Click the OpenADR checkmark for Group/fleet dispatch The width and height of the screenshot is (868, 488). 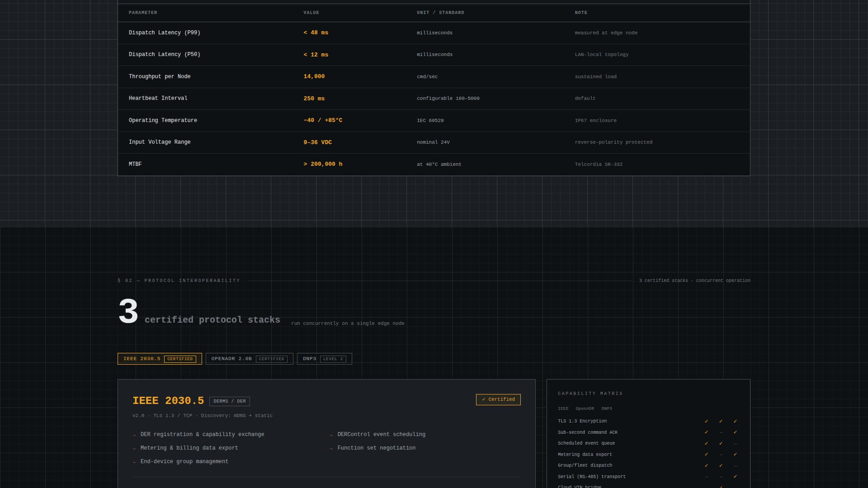[721, 465]
